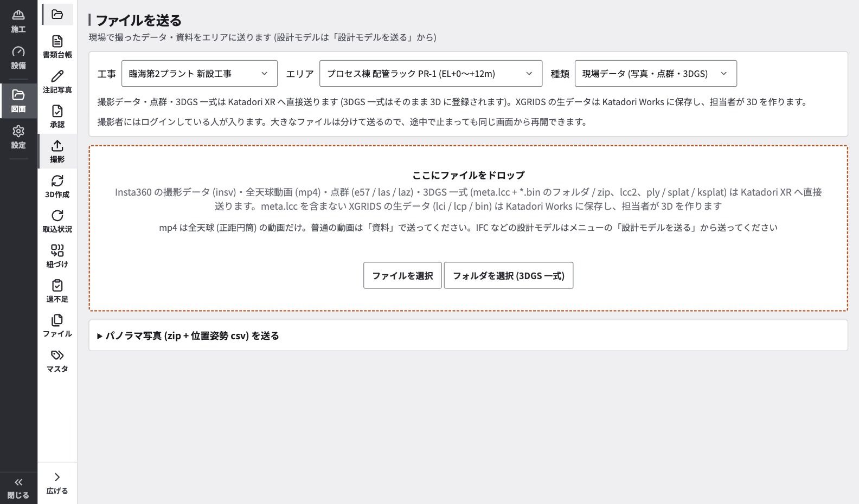Image resolution: width=859 pixels, height=504 pixels.
Task: Open the 工事 project dropdown
Action: (x=200, y=73)
